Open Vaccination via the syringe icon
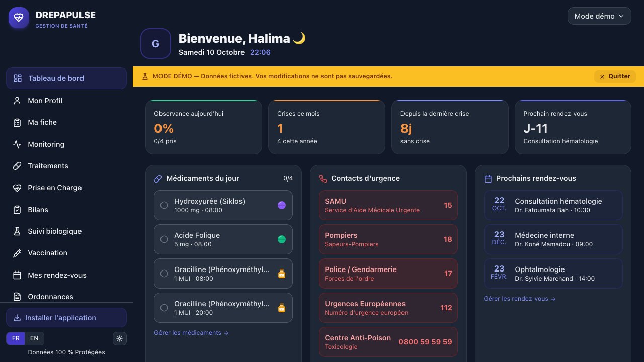644x362 pixels. pos(17,253)
